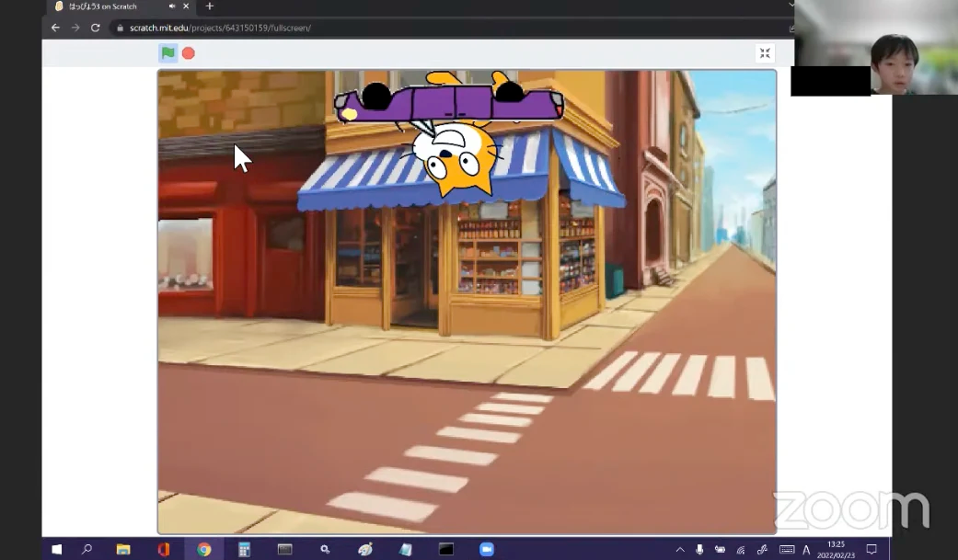This screenshot has width=958, height=560.
Task: Open the pen workspace tray icon
Action: [x=763, y=550]
